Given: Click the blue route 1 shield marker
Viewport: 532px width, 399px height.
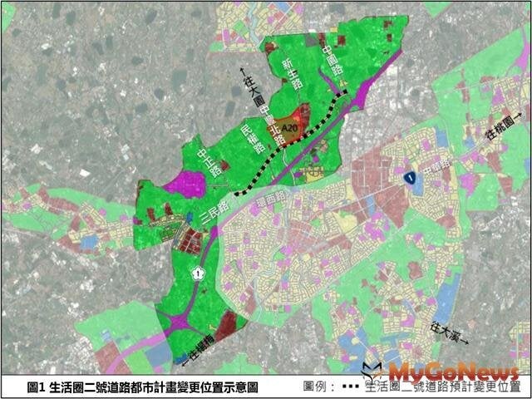Looking at the screenshot, I should click(x=410, y=179).
